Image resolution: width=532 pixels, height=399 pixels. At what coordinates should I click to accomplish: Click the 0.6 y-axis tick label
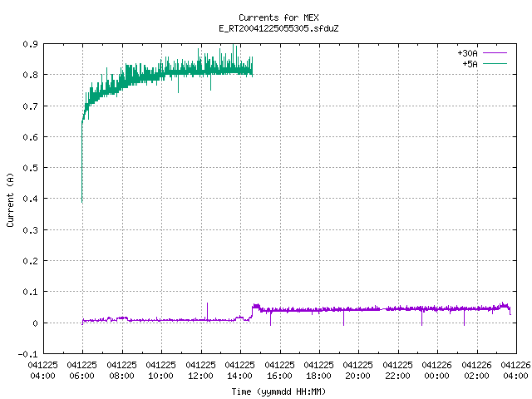(30, 137)
